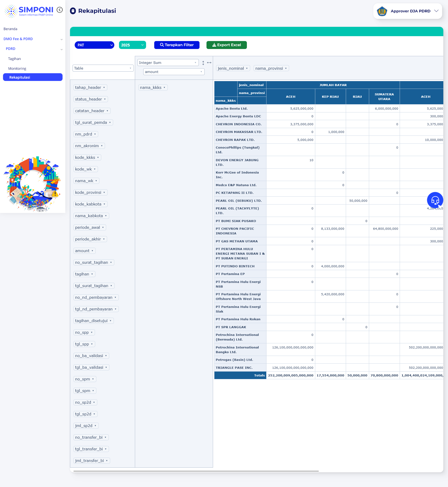Click the Terapkan Filter button

pos(177,45)
